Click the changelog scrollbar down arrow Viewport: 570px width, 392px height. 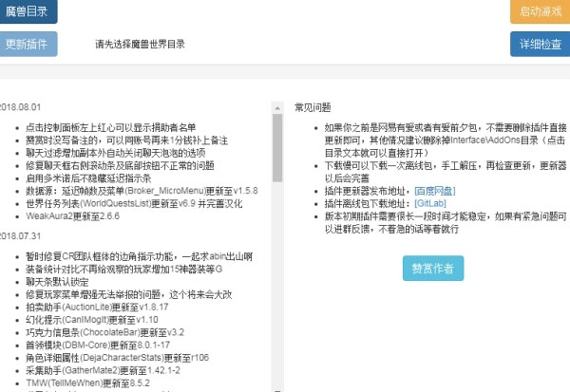(x=277, y=384)
